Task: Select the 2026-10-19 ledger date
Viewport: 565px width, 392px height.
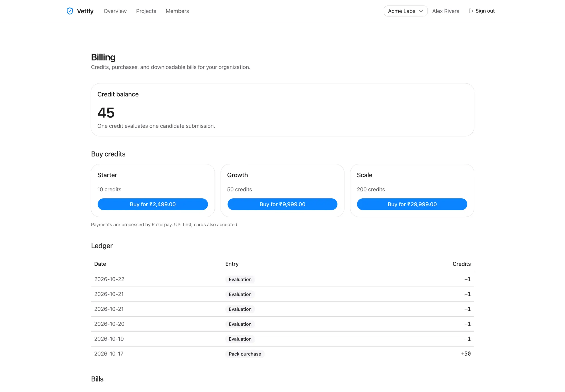Action: 109,339
